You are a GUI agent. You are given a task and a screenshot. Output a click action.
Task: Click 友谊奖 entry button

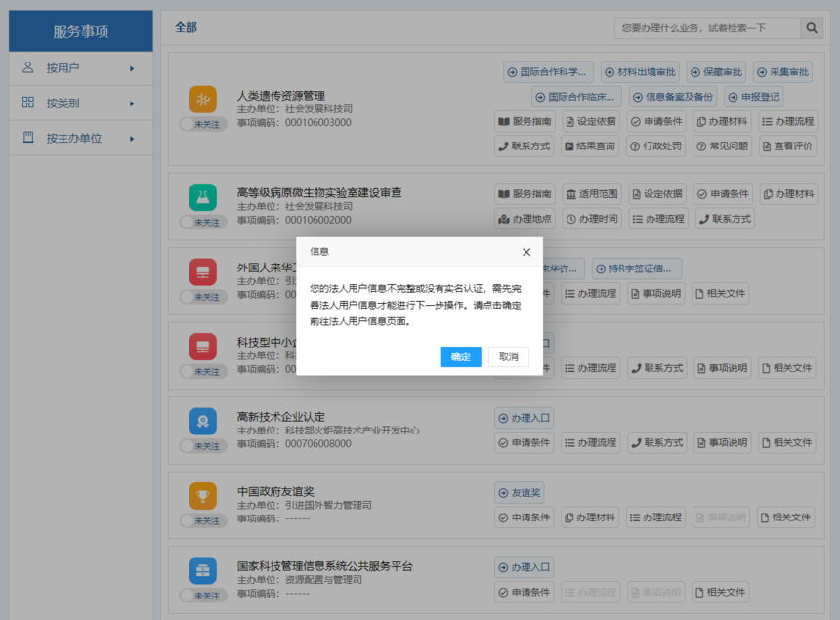click(519, 492)
